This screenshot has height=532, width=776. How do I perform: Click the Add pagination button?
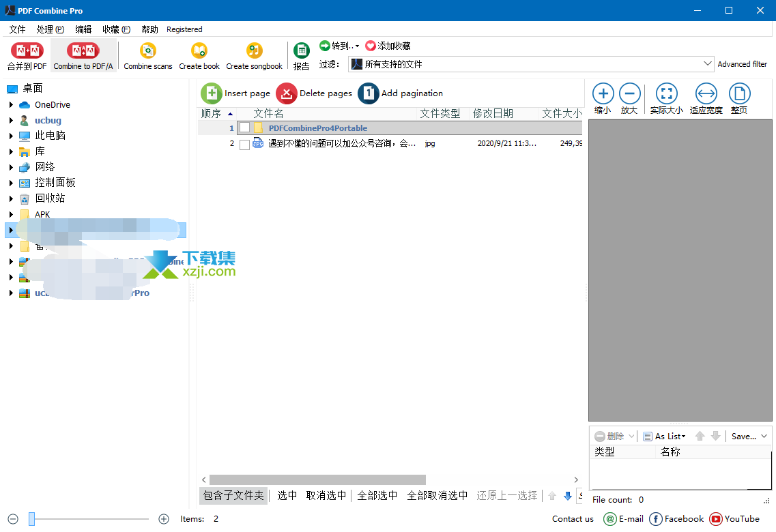click(401, 93)
